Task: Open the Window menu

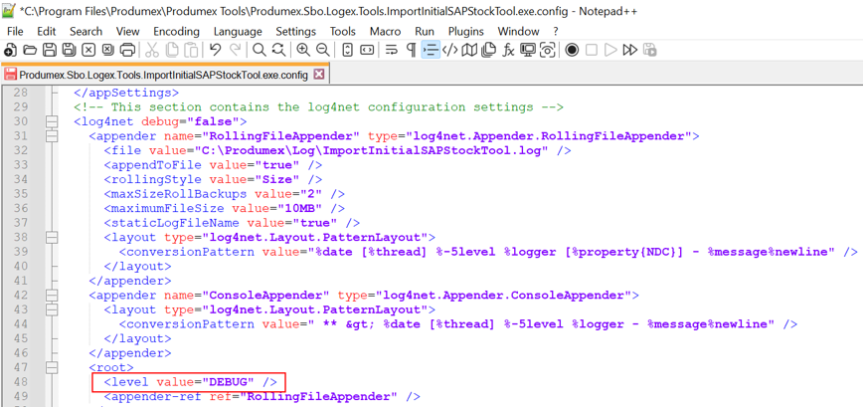Action: (x=518, y=31)
